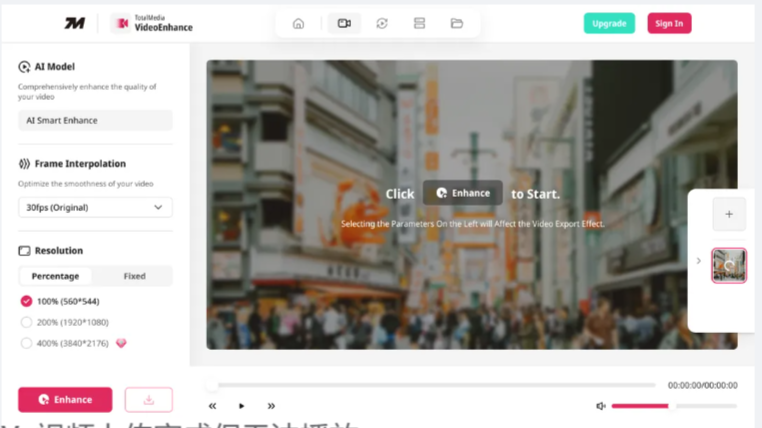Click the download export icon button
This screenshot has width=762, height=428.
[x=148, y=400]
